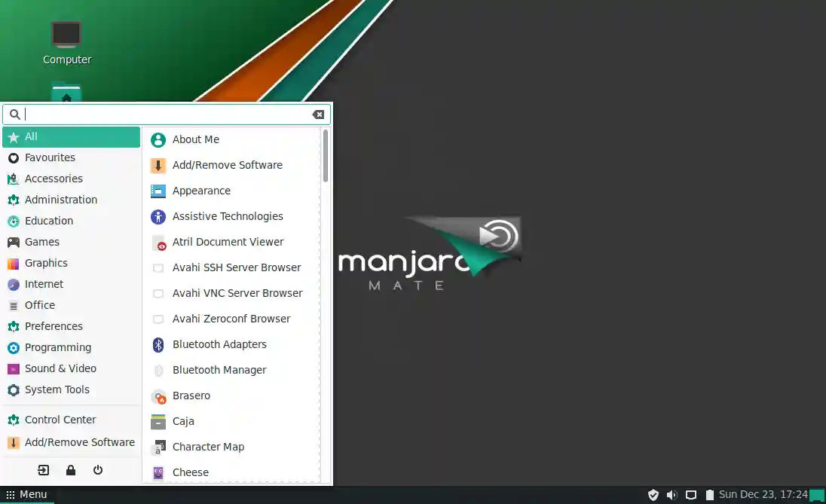Image resolution: width=826 pixels, height=504 pixels.
Task: Click the Appearance app icon
Action: [x=158, y=191]
